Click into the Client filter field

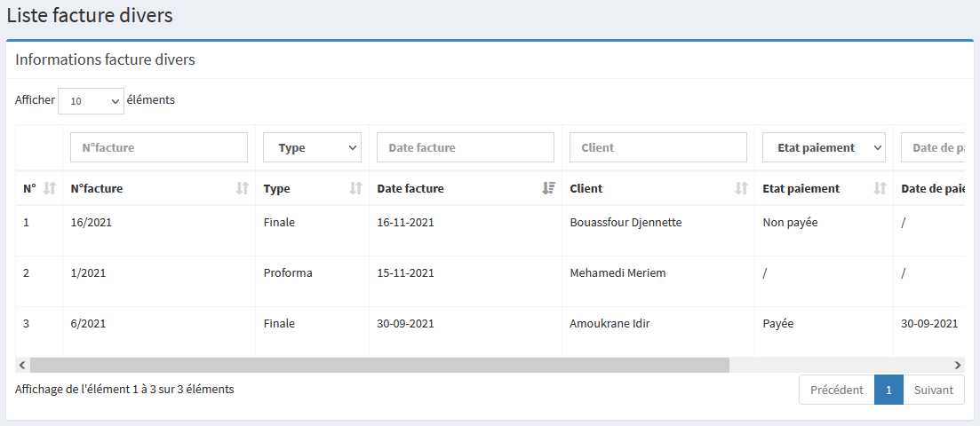pos(658,148)
